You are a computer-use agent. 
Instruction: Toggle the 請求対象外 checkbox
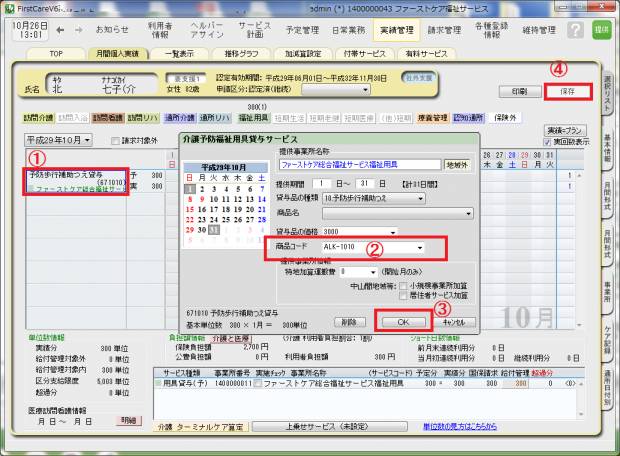[x=115, y=141]
